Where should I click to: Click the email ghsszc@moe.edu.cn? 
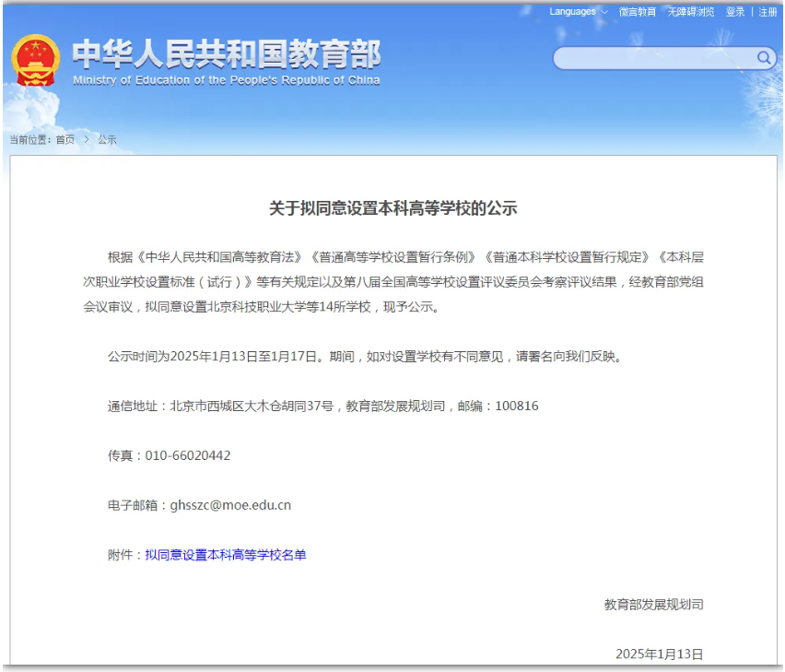230,505
